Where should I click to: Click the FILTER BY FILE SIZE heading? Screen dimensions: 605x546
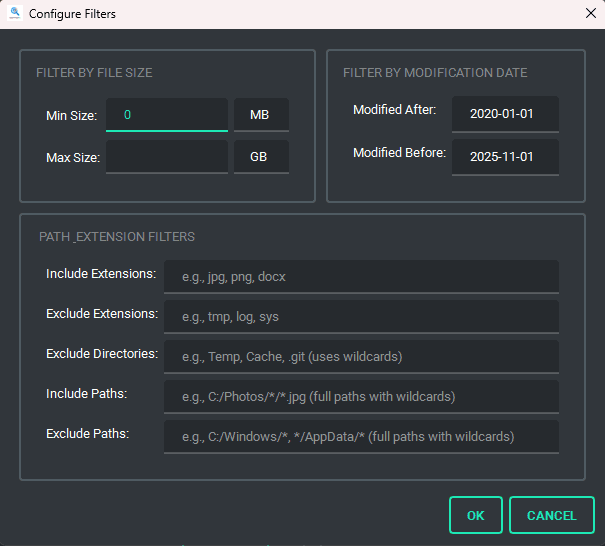(x=94, y=73)
